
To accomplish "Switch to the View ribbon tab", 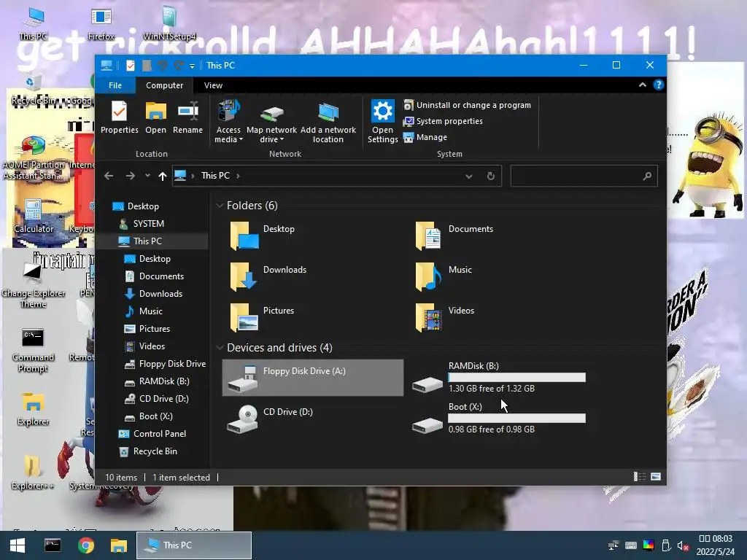I will 213,85.
